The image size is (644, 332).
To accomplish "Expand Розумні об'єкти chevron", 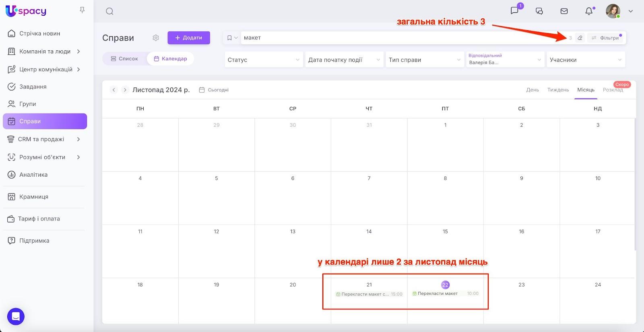I will [x=78, y=157].
